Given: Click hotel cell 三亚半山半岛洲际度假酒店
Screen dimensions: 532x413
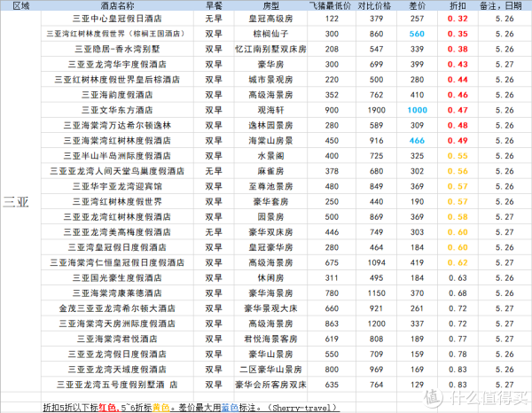Looking at the screenshot, I should [x=117, y=156].
